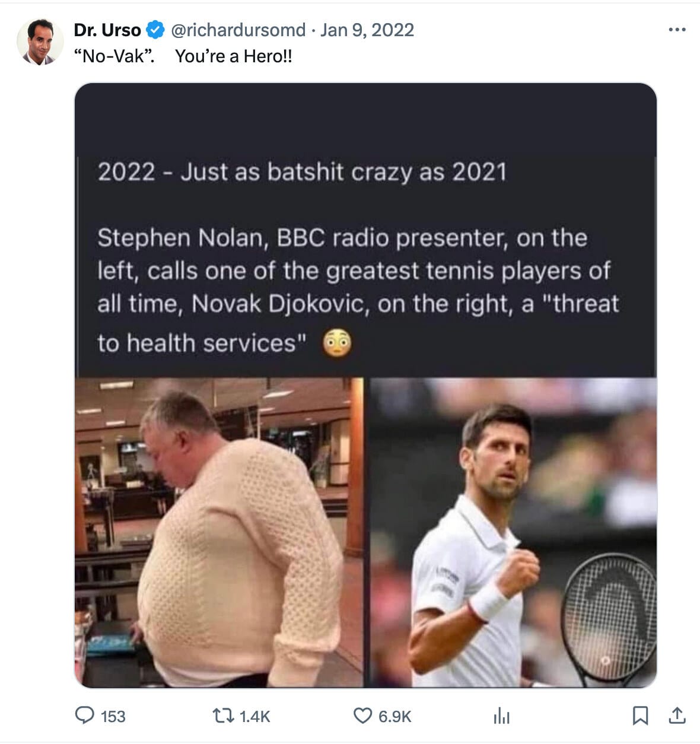Viewport: 700px width, 744px height.
Task: Open the left photo of man in cream sweater
Action: pos(219,532)
